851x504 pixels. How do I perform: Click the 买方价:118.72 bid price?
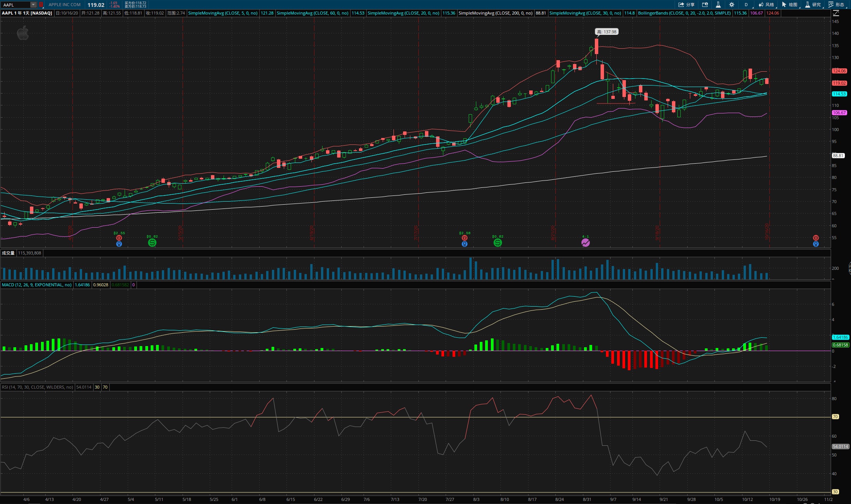click(135, 3)
